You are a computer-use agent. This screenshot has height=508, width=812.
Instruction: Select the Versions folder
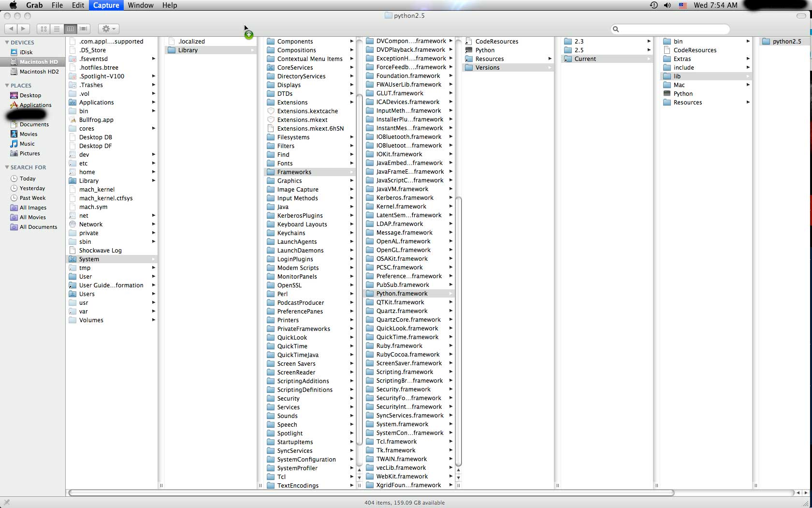[x=508, y=68]
